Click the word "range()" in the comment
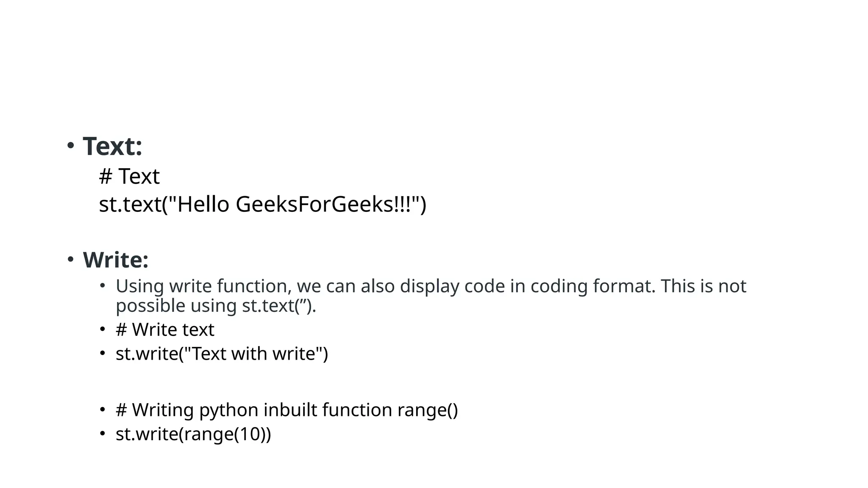868x488 pixels. click(428, 410)
